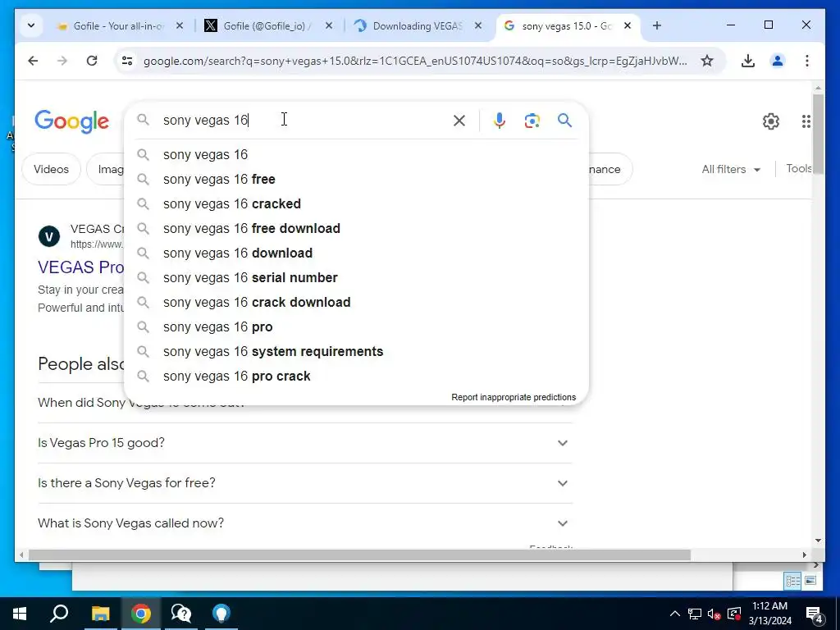Image resolution: width=840 pixels, height=630 pixels.
Task: Filter results by Videos
Action: click(x=52, y=169)
